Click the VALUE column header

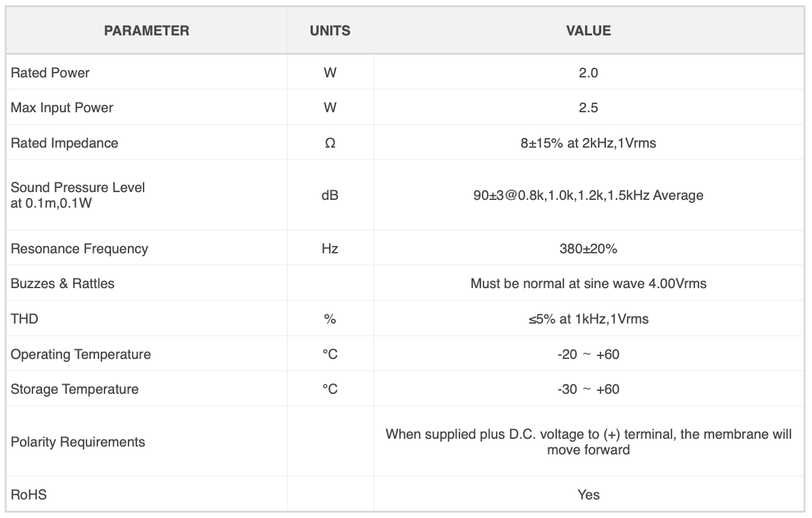pyautogui.click(x=588, y=31)
